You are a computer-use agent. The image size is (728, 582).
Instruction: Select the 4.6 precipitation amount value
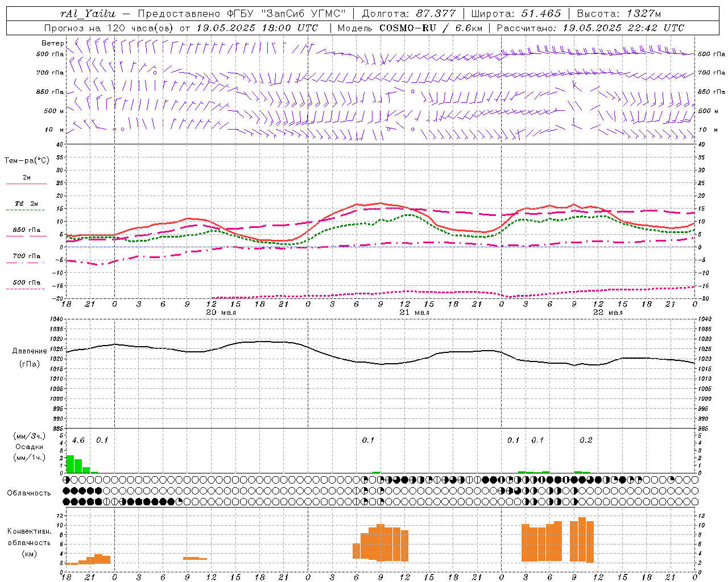78,440
